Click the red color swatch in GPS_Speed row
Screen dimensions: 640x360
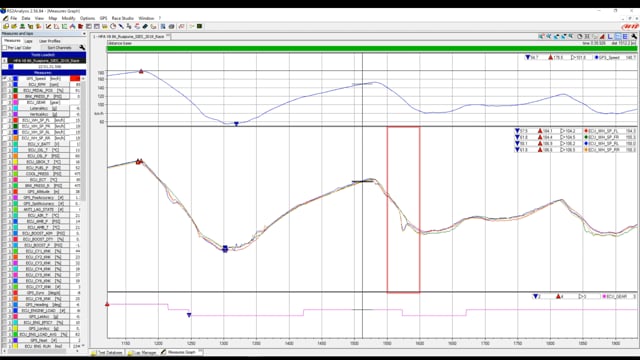coord(75,78)
